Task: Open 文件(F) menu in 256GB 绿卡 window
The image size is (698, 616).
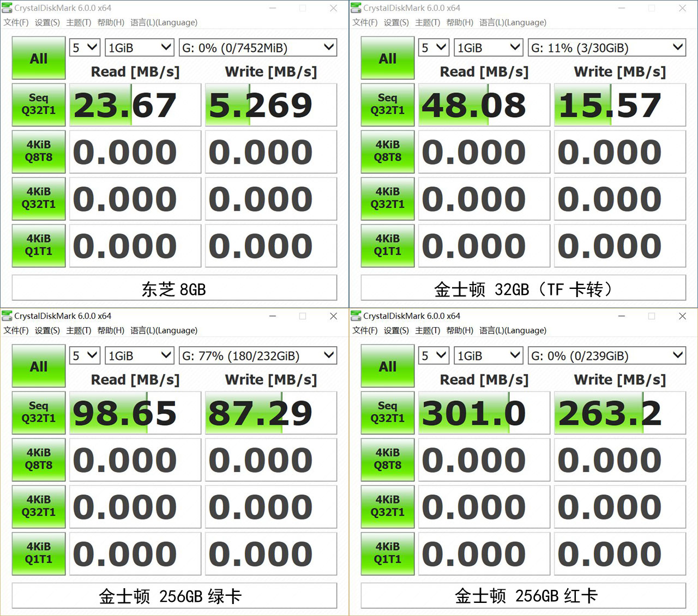Action: pyautogui.click(x=16, y=330)
